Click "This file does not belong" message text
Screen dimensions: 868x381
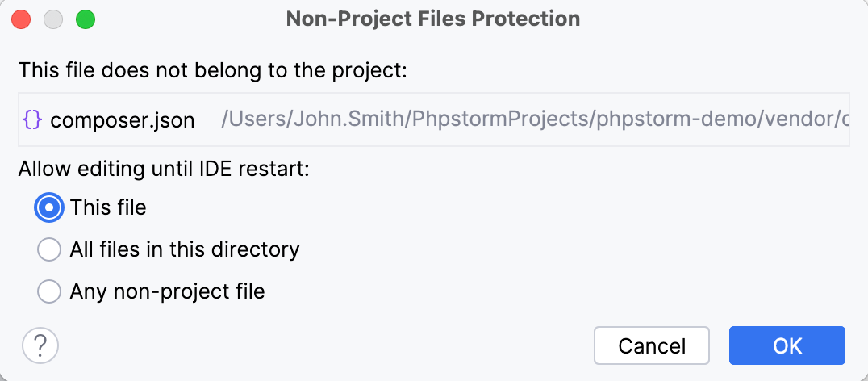tap(213, 70)
